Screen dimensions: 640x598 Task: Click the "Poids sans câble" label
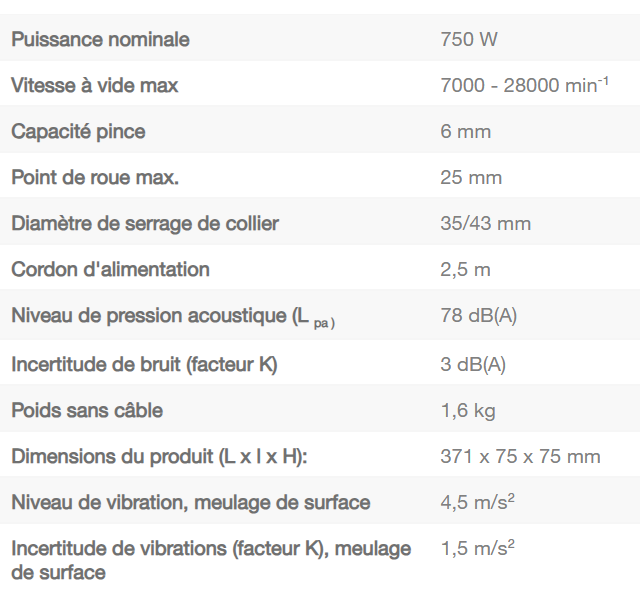(x=87, y=410)
